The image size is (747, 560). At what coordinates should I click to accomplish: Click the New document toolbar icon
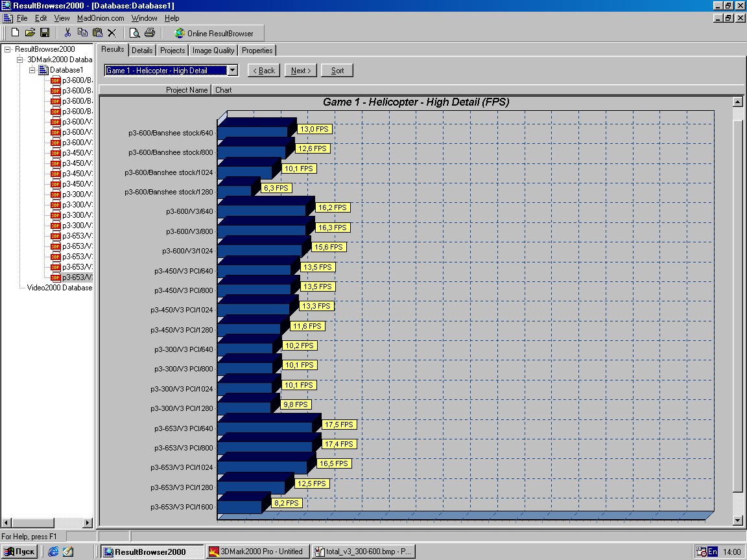pos(15,33)
